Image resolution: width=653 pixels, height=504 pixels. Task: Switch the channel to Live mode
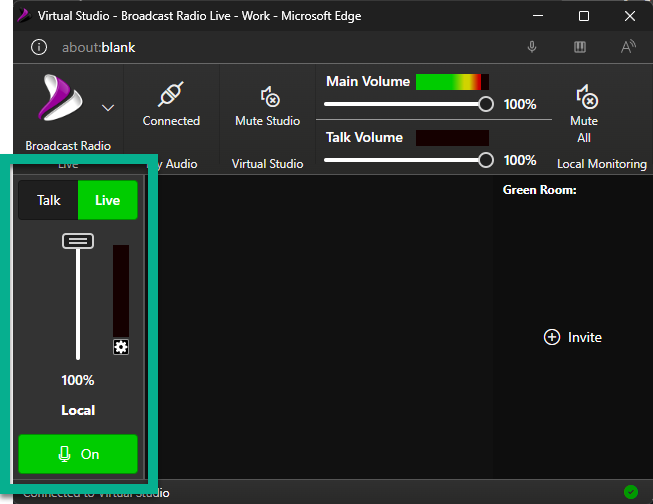[x=107, y=200]
